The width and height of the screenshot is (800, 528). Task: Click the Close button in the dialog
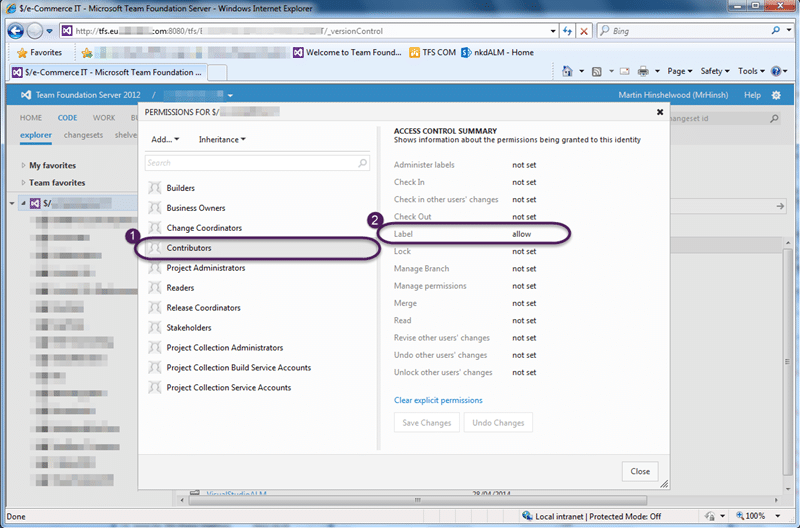pos(640,471)
